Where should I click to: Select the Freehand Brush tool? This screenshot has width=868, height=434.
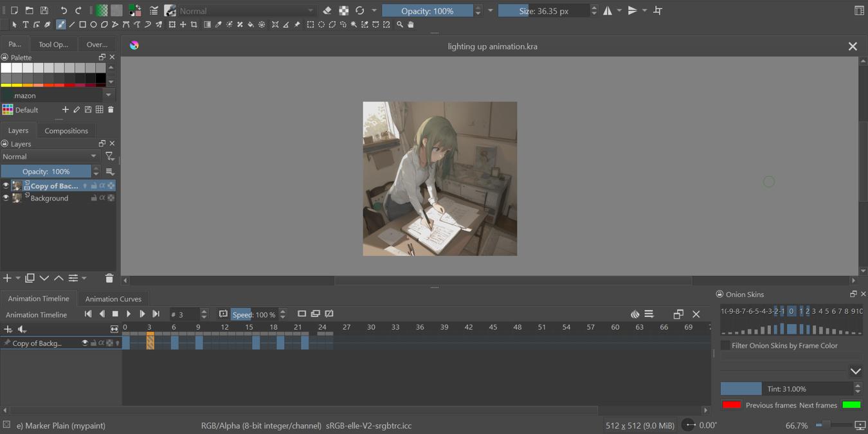(x=61, y=24)
